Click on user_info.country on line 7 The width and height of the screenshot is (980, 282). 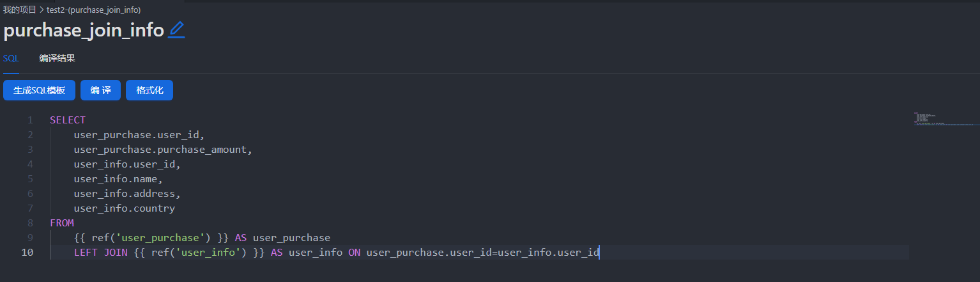coord(125,208)
